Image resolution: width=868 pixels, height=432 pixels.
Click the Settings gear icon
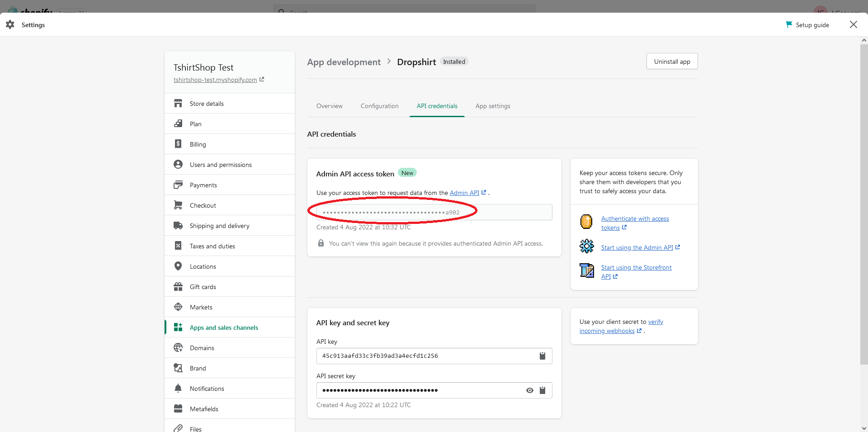point(10,24)
